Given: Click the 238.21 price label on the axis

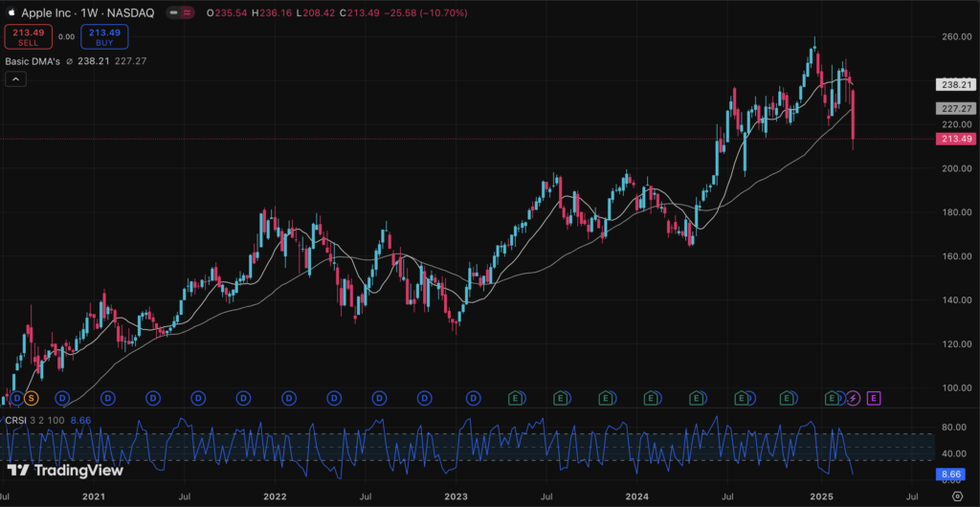Looking at the screenshot, I should coord(956,84).
